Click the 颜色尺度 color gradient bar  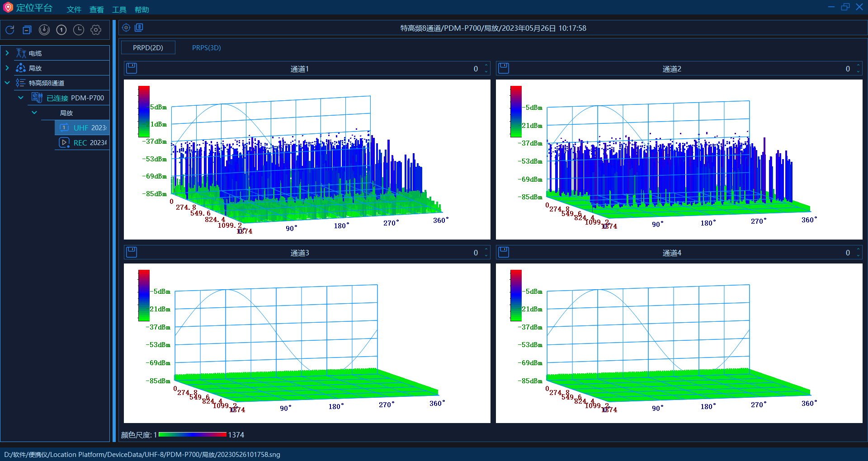[x=192, y=434]
